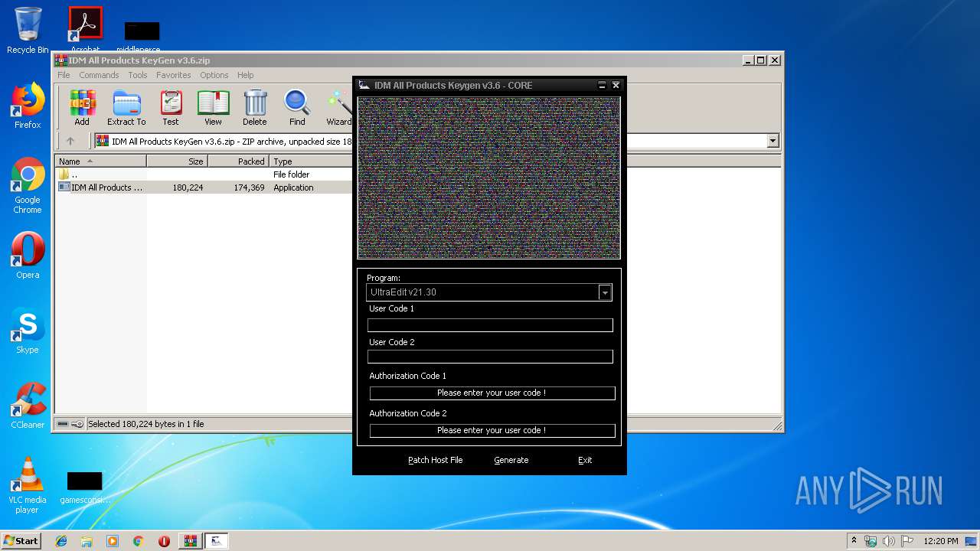Open VLC media player desktop shortcut
Image resolution: width=980 pixels, height=551 pixels.
28,485
